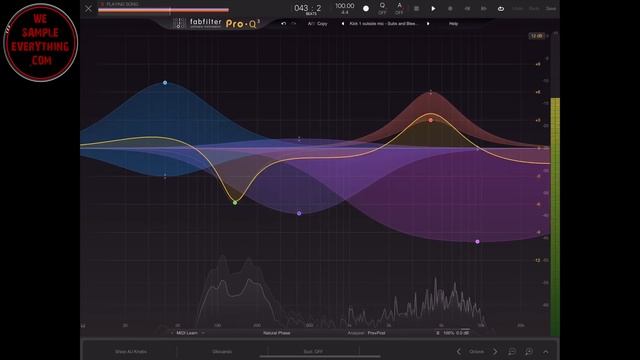Stop playback with the stop icon

[x=450, y=8]
